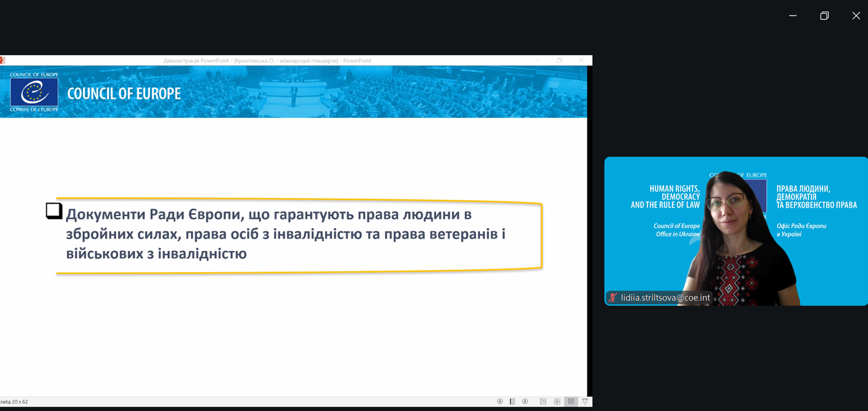Restore down the meeting window
The image size is (868, 411).
(824, 16)
